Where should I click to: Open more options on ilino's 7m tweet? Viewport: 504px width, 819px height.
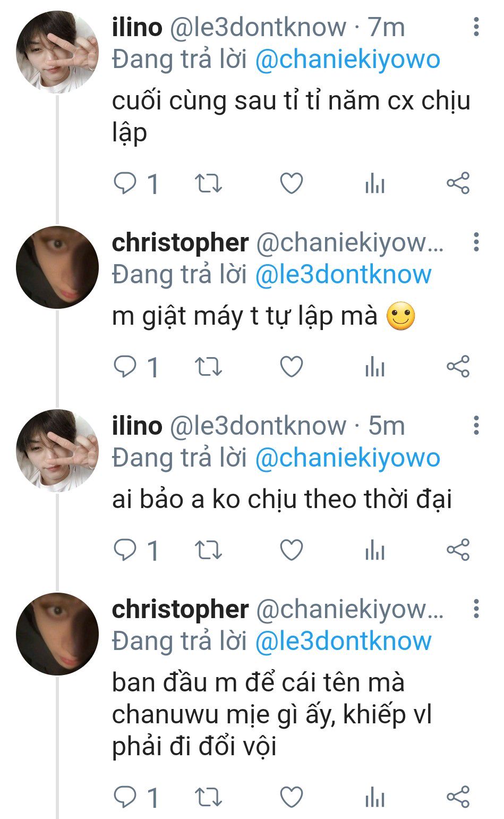coord(476,27)
